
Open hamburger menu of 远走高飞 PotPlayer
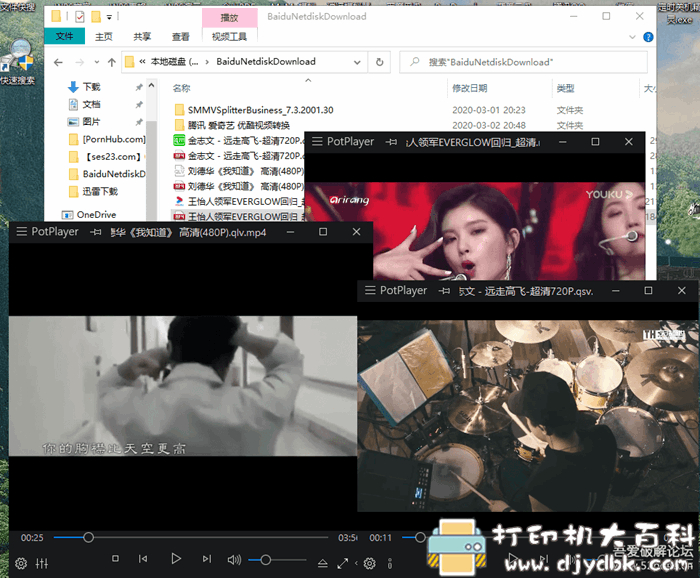(370, 291)
